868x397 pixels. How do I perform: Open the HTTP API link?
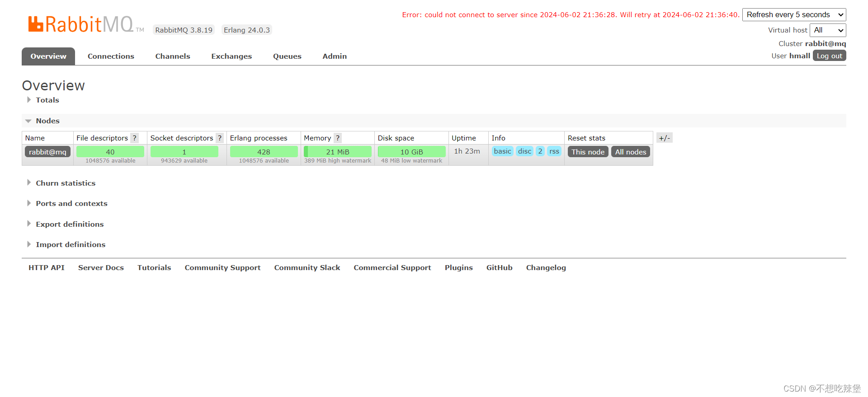[x=47, y=268]
